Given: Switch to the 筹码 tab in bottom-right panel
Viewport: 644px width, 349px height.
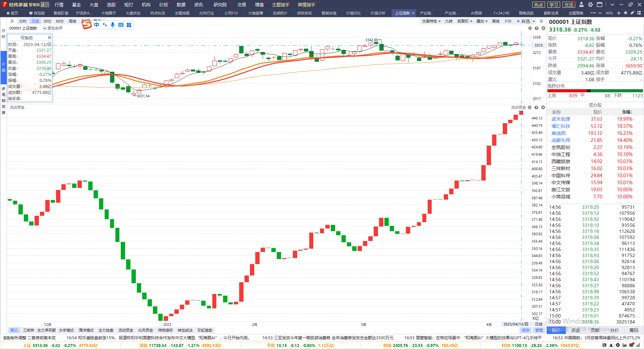Looking at the screenshot, I should tap(634, 330).
